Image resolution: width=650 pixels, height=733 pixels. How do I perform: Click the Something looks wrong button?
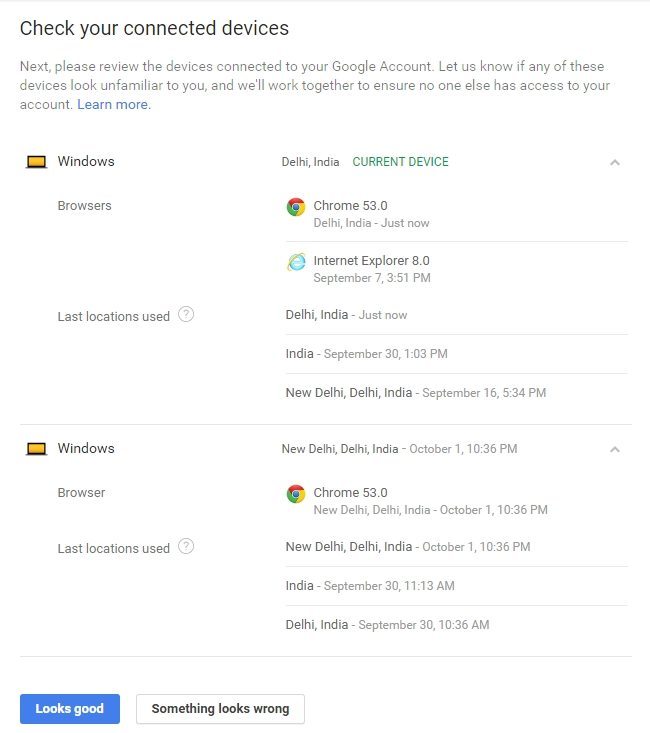(220, 709)
